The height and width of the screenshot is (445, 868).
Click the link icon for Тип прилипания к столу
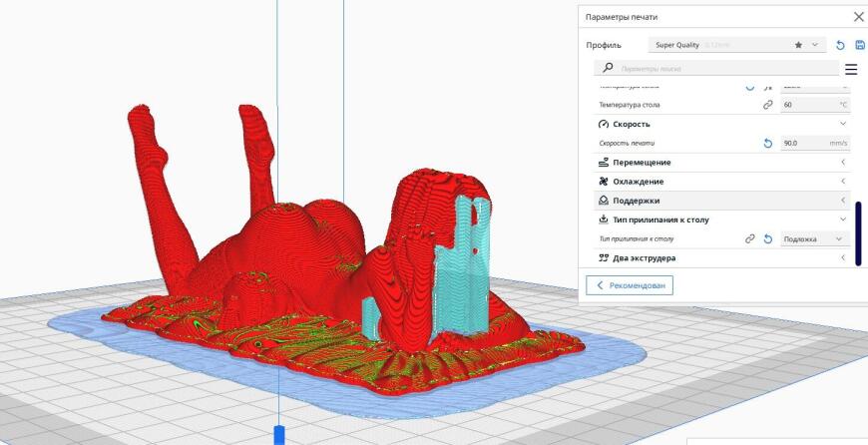[x=749, y=239]
